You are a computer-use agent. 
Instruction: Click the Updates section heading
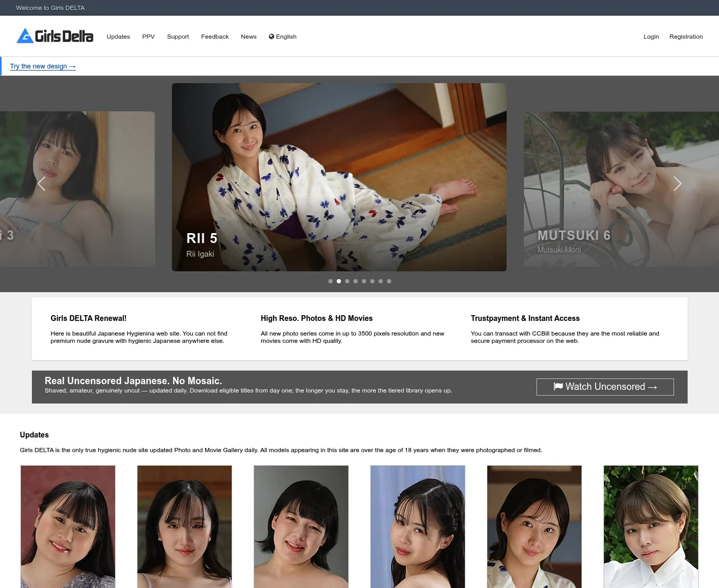point(34,435)
